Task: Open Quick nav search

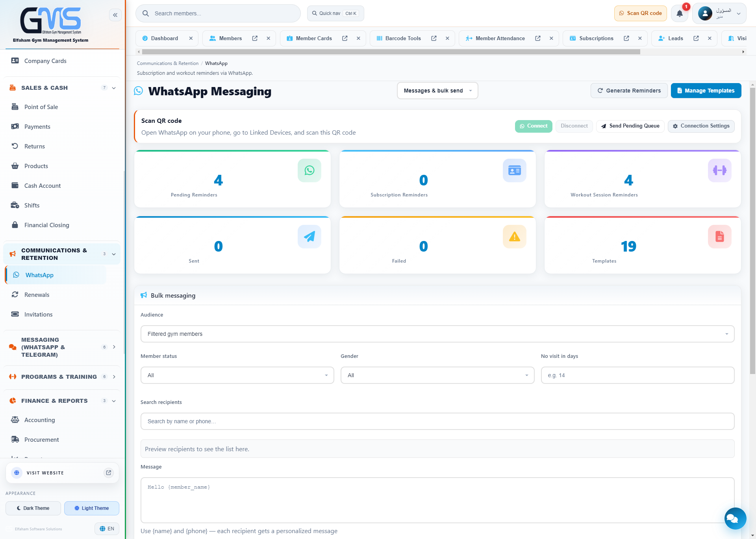Action: click(x=335, y=13)
